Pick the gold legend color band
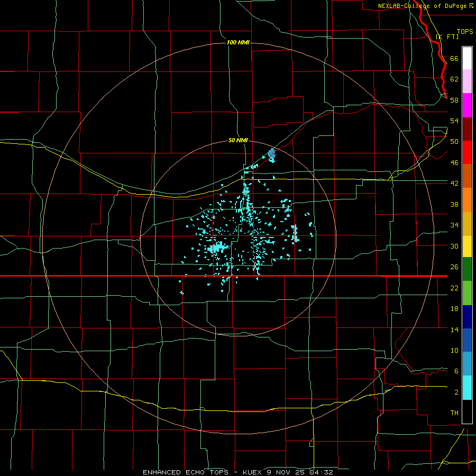This screenshot has height=476, width=476. click(x=467, y=224)
